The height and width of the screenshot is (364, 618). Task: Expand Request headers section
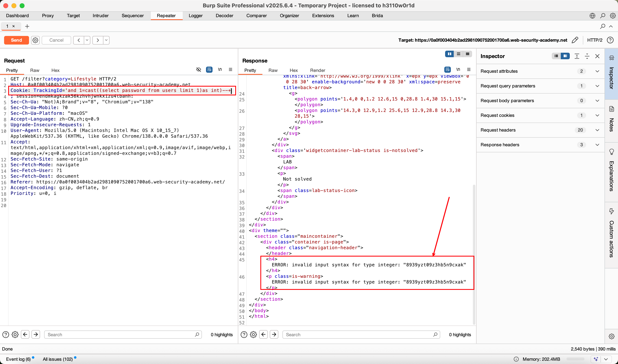[540, 130]
